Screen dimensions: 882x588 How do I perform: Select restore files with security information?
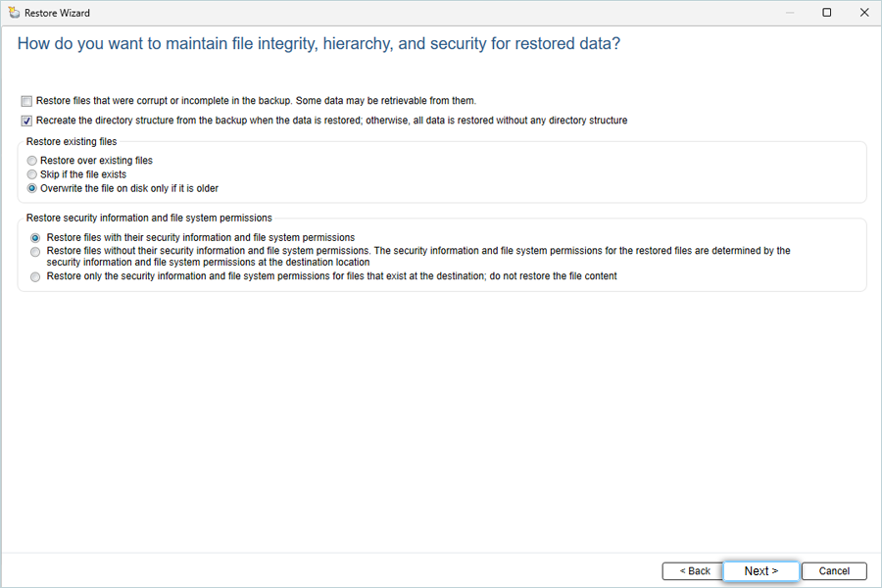[x=35, y=238]
